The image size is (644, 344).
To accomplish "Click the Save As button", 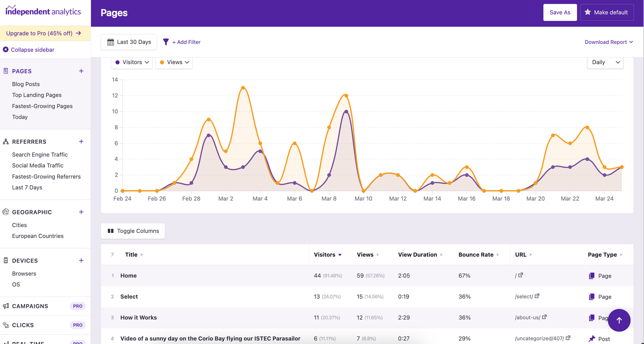I will point(560,12).
